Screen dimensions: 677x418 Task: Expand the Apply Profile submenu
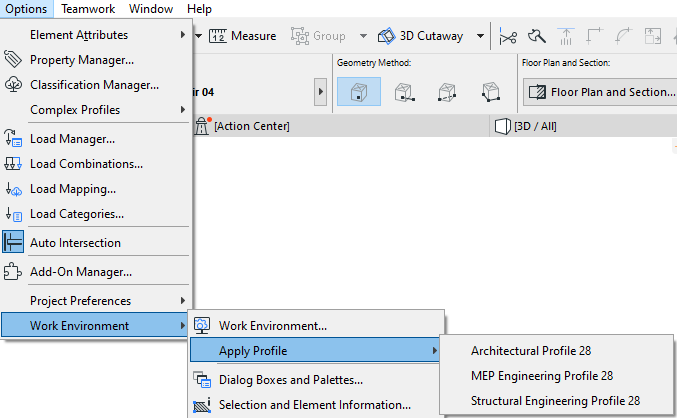pos(315,351)
